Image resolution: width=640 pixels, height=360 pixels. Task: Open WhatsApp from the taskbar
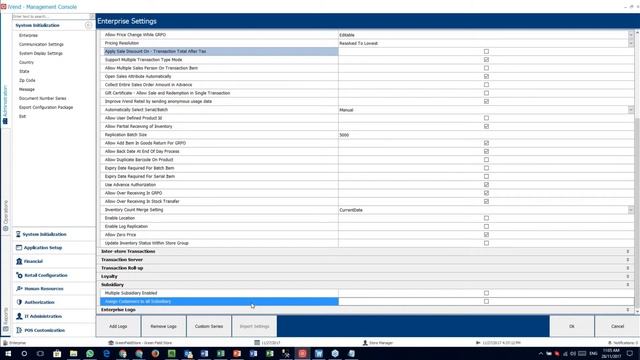click(90, 353)
